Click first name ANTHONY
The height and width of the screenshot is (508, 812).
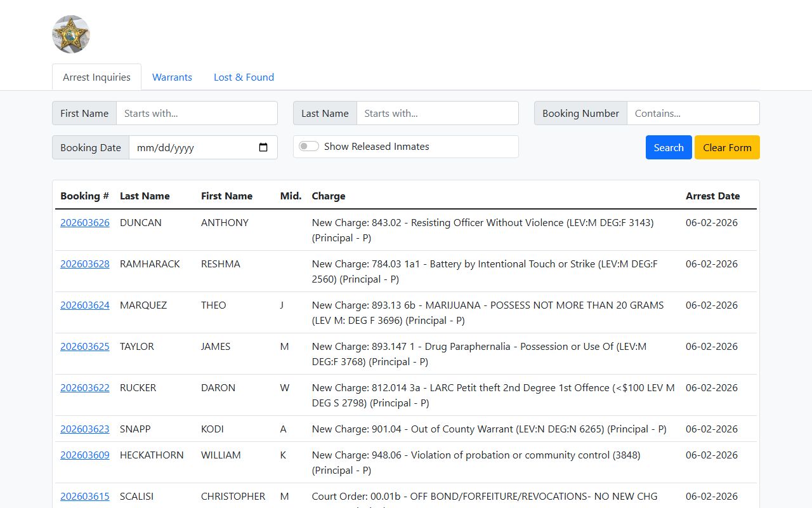click(x=225, y=222)
